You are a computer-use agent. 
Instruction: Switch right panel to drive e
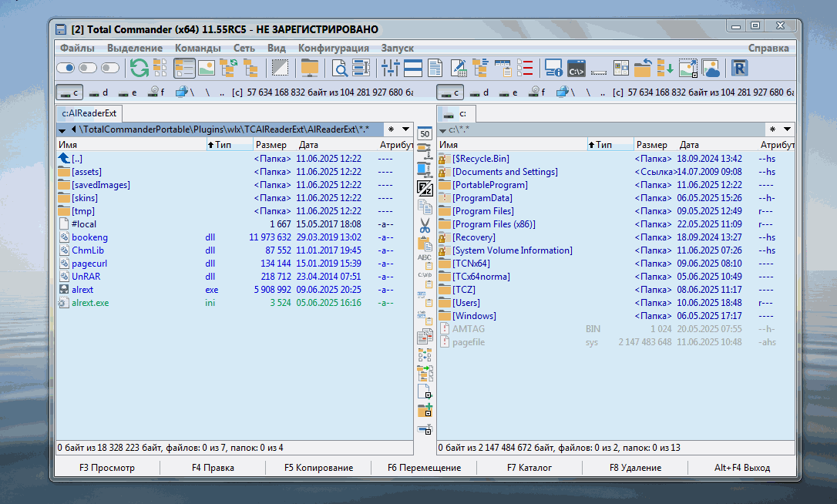coord(508,92)
